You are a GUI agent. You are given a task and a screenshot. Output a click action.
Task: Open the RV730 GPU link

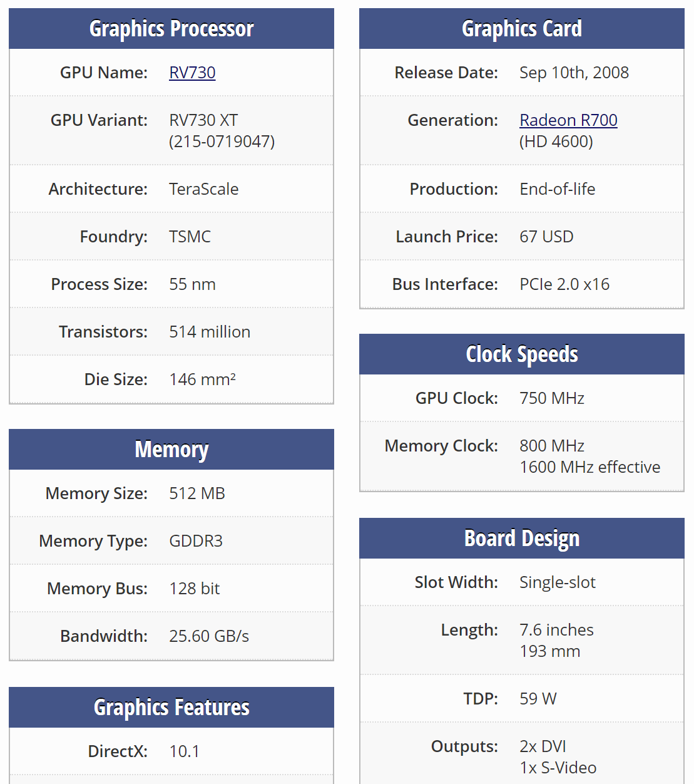(192, 73)
